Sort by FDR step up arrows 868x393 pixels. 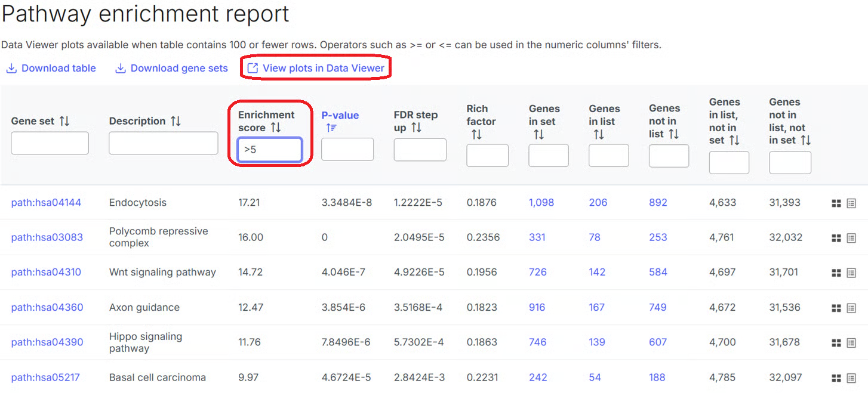pyautogui.click(x=416, y=128)
